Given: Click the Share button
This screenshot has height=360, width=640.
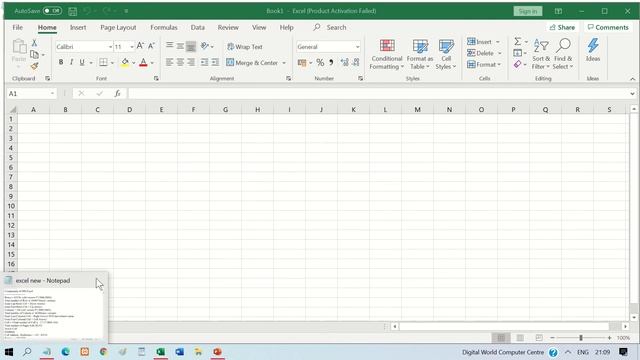Looking at the screenshot, I should (x=562, y=27).
